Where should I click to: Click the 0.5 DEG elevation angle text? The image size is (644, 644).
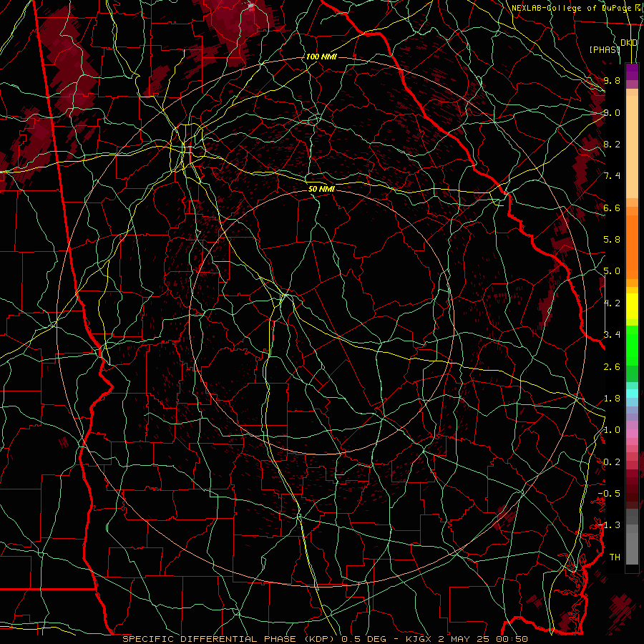364,639
